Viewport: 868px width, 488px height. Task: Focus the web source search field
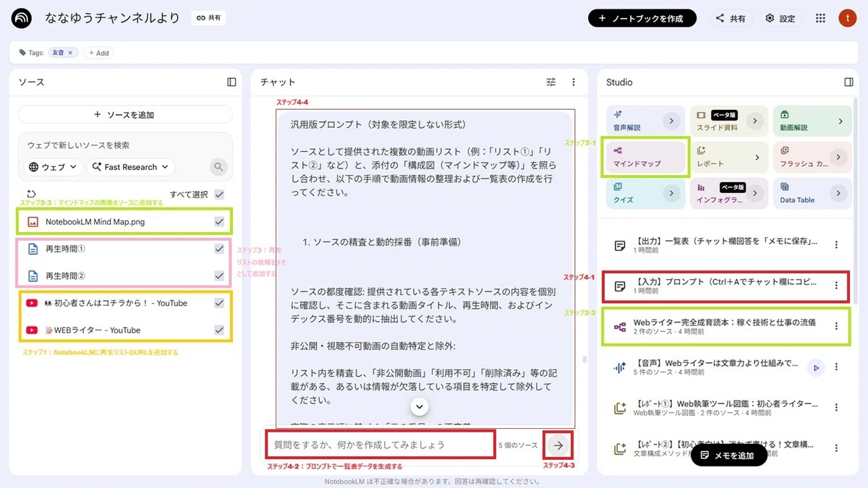(125, 145)
